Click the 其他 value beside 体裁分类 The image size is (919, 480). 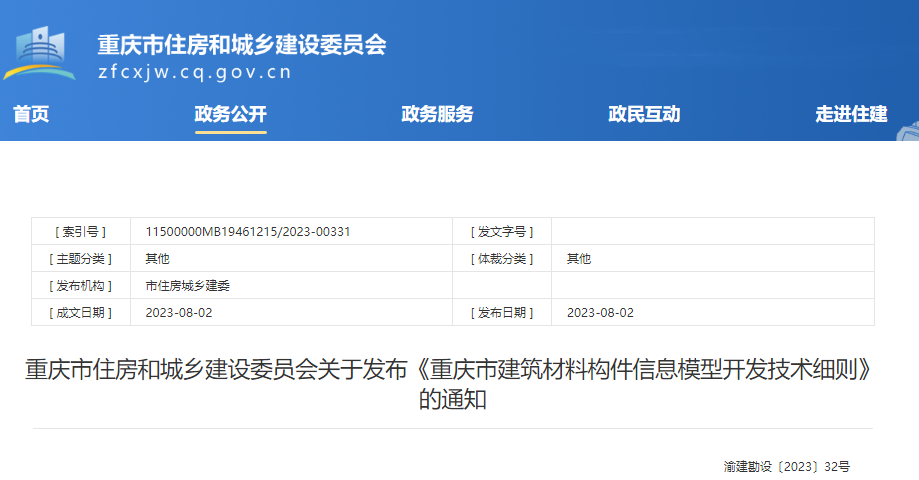(579, 258)
